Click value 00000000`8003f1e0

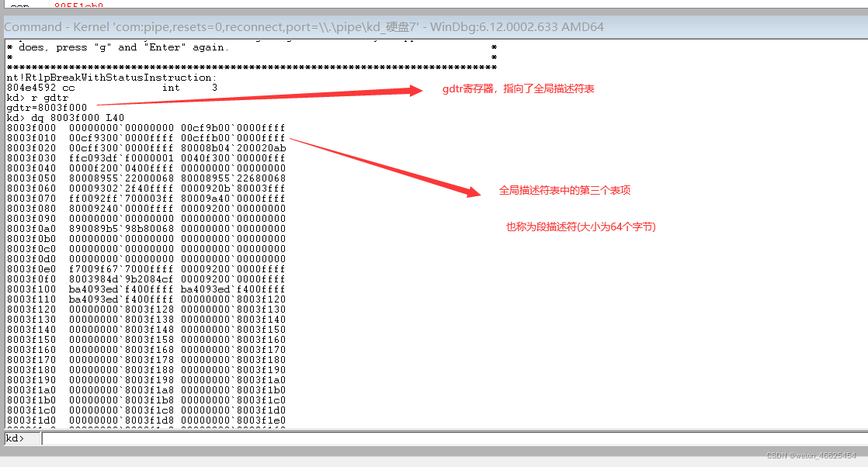233,420
